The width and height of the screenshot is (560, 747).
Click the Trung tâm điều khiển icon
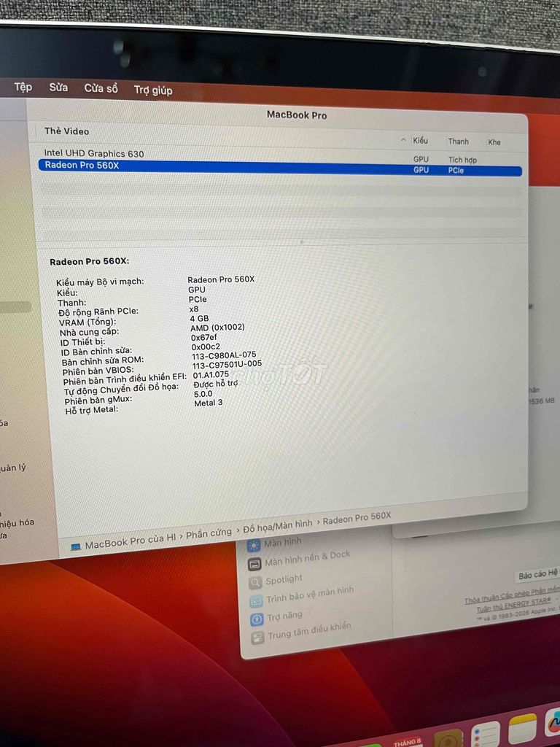pyautogui.click(x=257, y=638)
